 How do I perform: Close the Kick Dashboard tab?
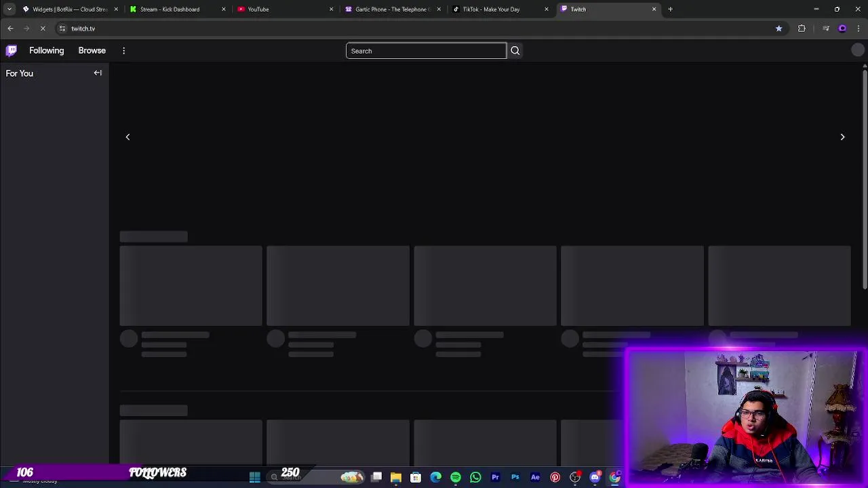pos(224,9)
